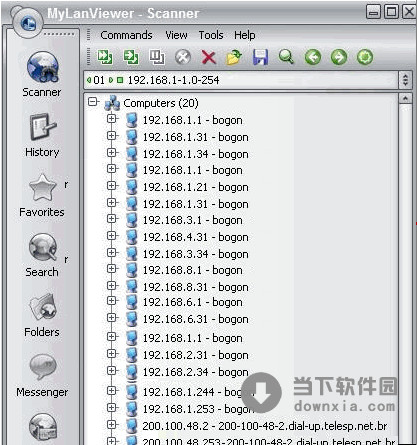Viewport: 417px width, 445px height.
Task: Click the computer icon for 192.168.1.253
Action: [x=132, y=408]
